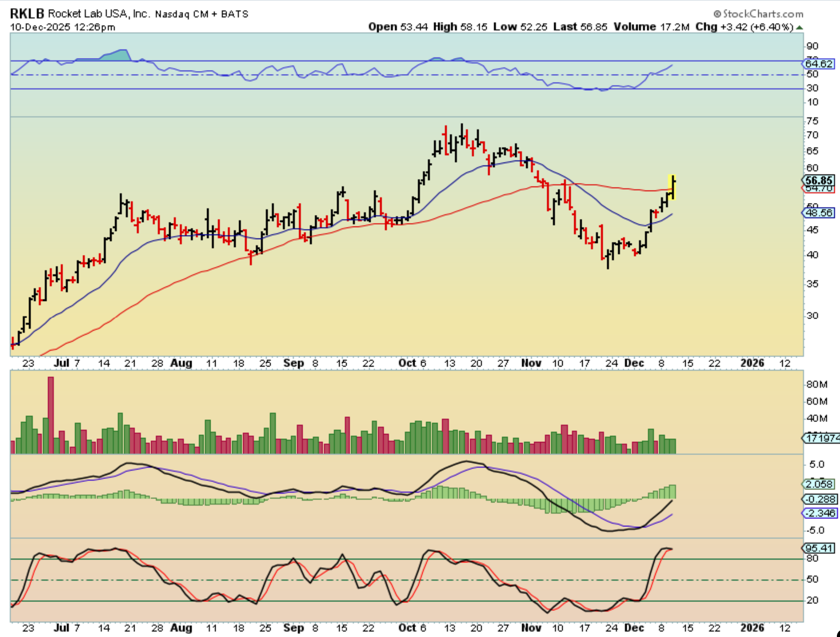Click the 65 level on the price axis
Viewport: 840px width, 637px height.
click(812, 151)
